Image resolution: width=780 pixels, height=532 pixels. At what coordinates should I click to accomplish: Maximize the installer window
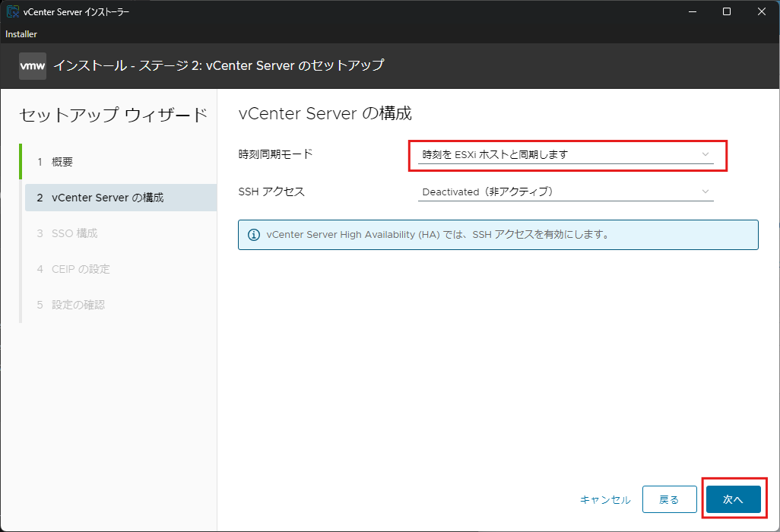coord(727,11)
